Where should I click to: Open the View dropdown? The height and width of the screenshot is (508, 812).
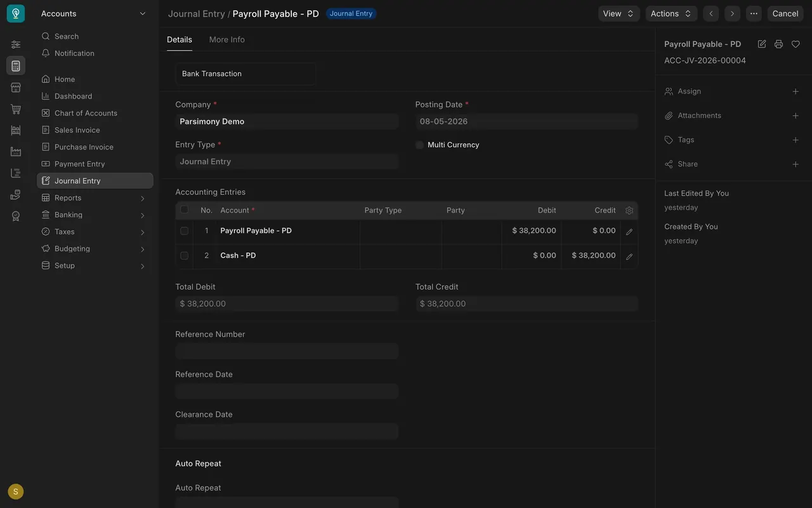coord(619,13)
